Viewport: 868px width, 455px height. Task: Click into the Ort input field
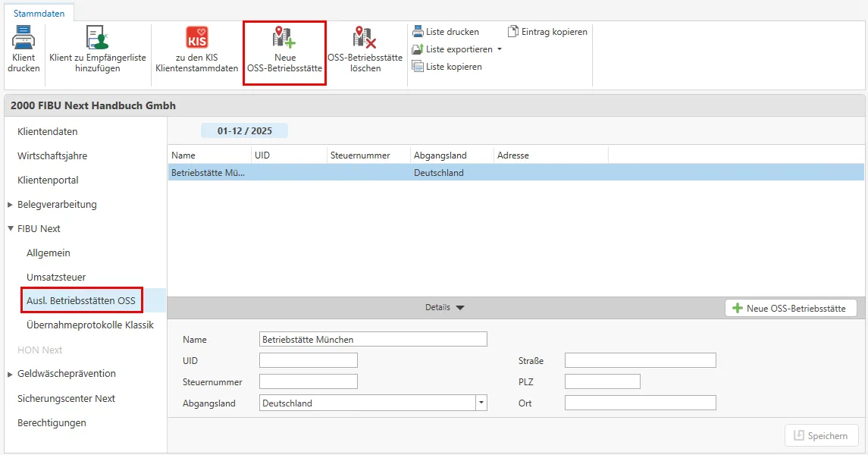(641, 403)
